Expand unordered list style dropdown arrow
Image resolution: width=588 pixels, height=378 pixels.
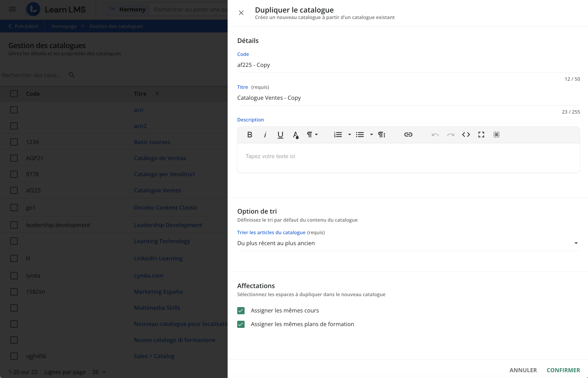pos(371,134)
